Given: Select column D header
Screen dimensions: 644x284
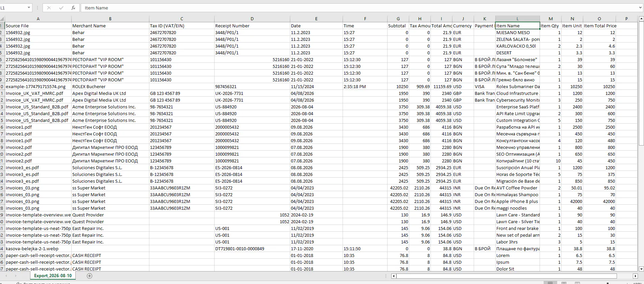Looking at the screenshot, I should pyautogui.click(x=252, y=19).
